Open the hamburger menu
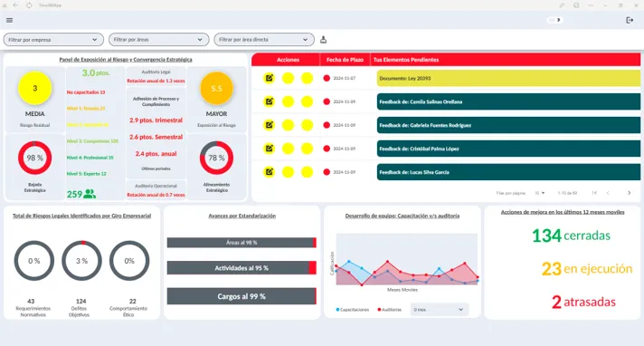Viewport: 644px width, 346px height. (x=9, y=20)
